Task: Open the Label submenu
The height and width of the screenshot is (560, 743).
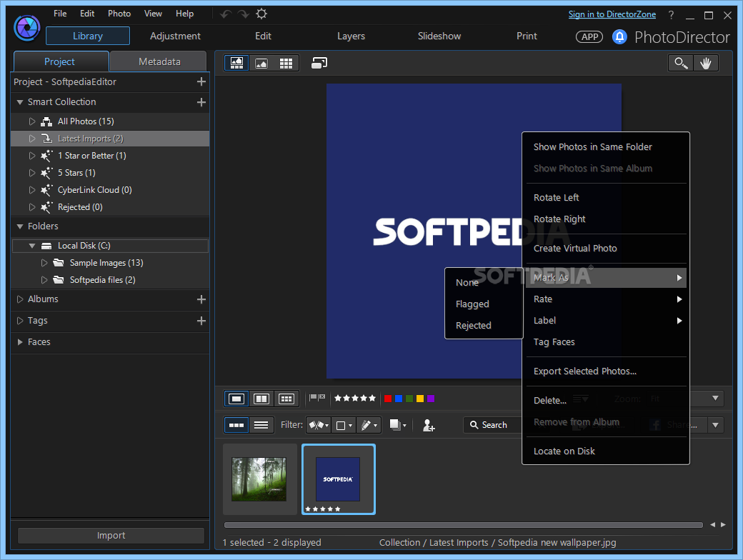Action: click(x=606, y=321)
